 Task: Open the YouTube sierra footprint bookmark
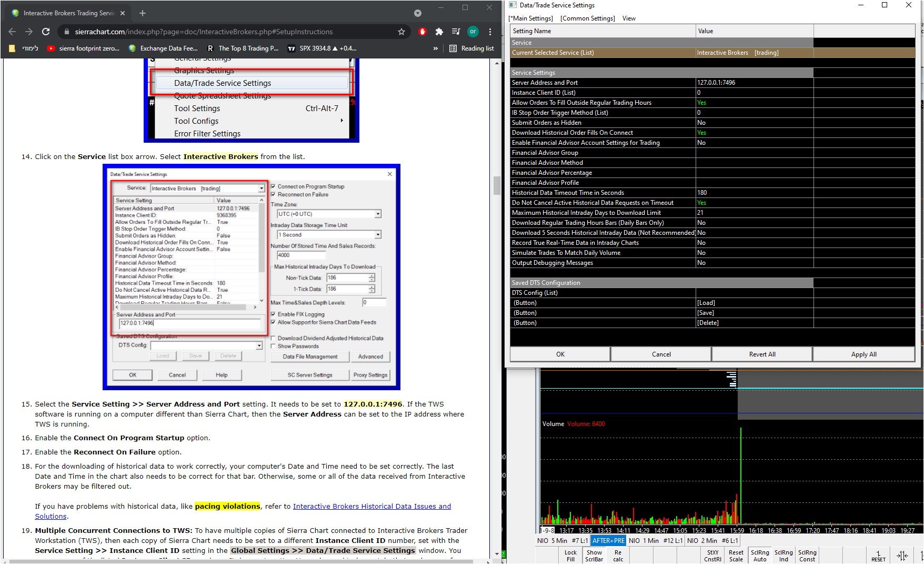pyautogui.click(x=83, y=48)
